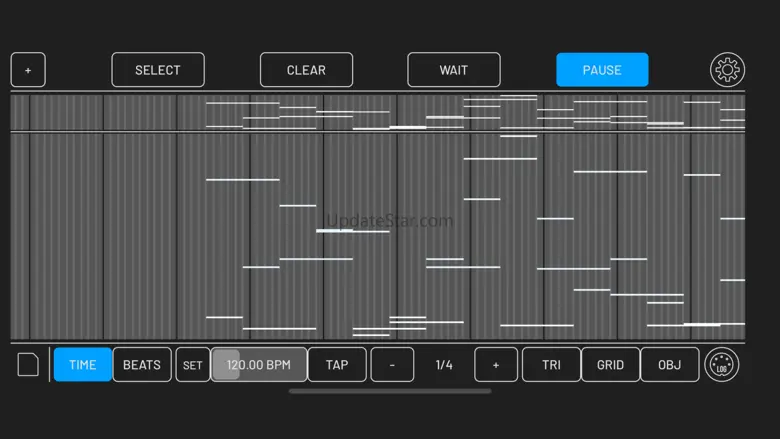This screenshot has width=780, height=439.
Task: Toggle TRI triplet mode
Action: [x=551, y=365]
